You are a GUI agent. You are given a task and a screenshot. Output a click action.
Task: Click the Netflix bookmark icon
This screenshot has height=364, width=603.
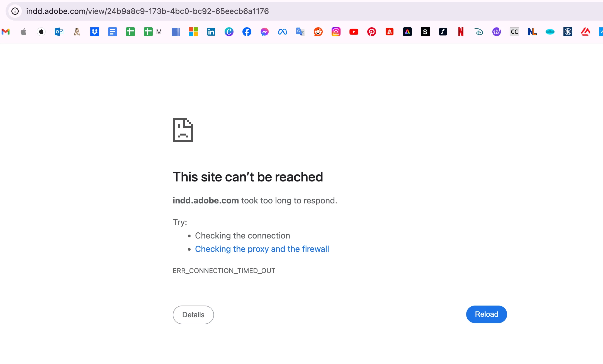(461, 32)
